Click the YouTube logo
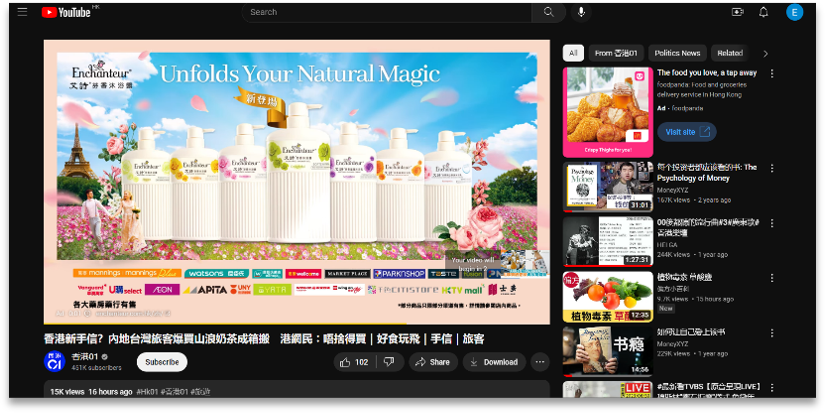This screenshot has height=413, width=825. point(66,12)
